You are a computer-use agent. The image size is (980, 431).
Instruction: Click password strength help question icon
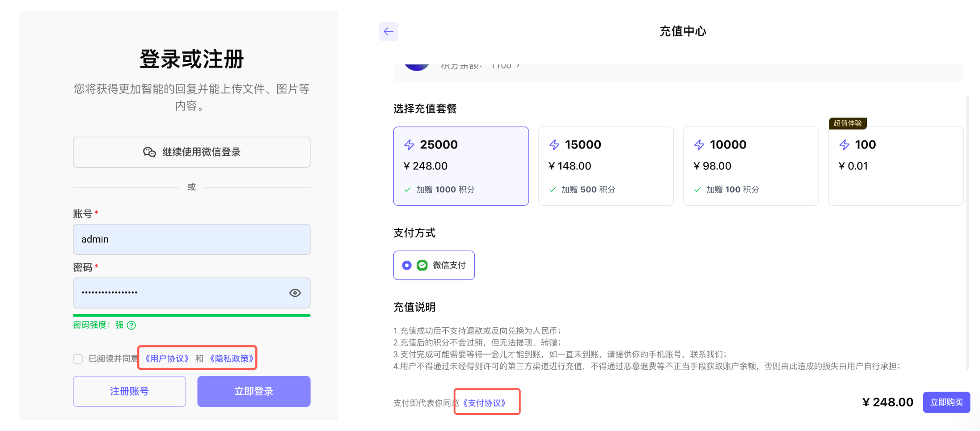coord(131,325)
